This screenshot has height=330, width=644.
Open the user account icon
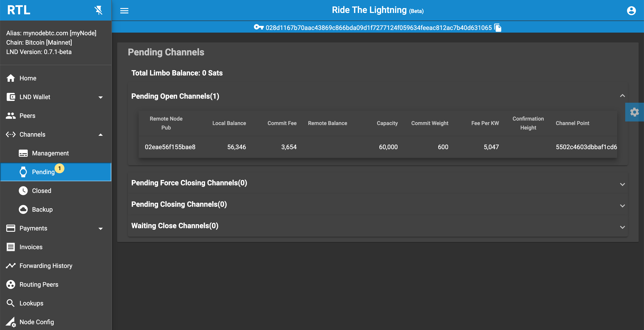click(631, 10)
